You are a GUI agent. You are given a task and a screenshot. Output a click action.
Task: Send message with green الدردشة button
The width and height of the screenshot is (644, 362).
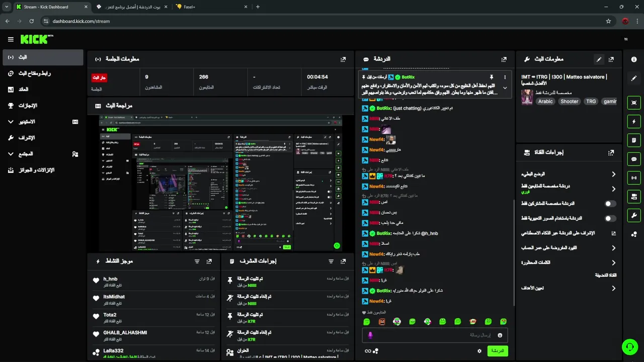tap(498, 351)
